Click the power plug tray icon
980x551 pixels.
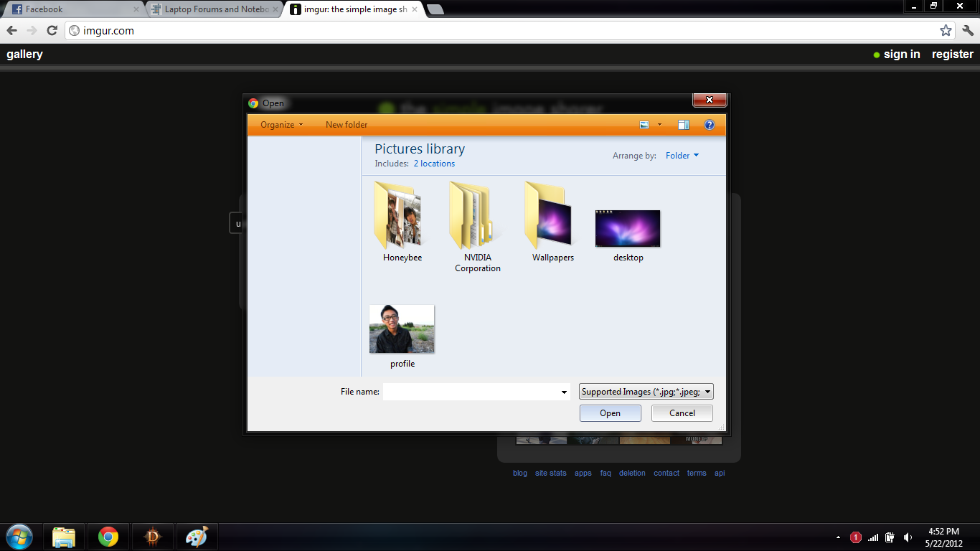[x=890, y=537]
